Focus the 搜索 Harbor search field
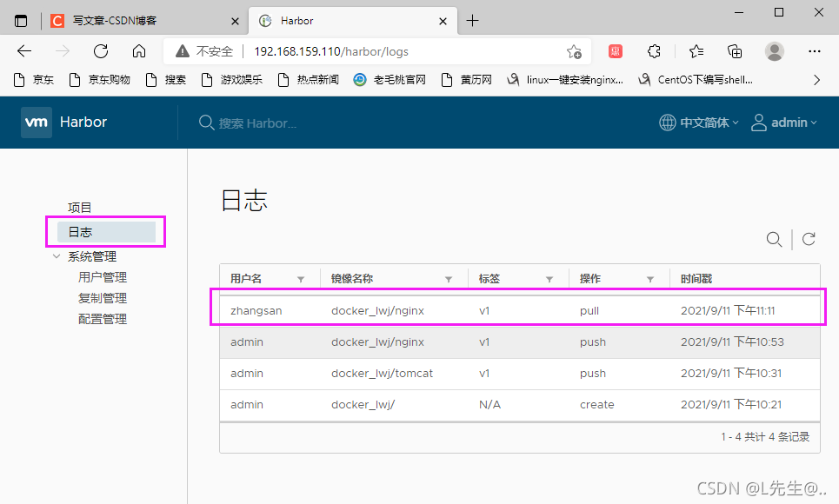839x504 pixels. [x=257, y=123]
